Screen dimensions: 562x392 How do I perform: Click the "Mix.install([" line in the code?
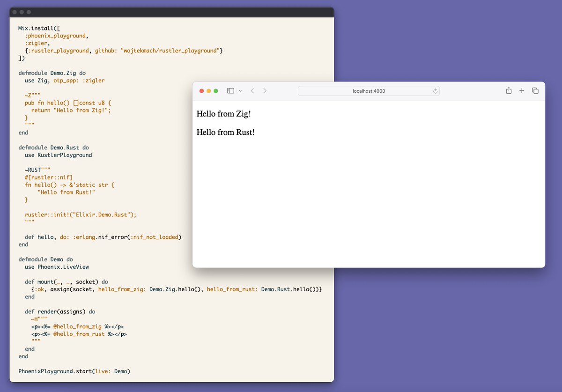pyautogui.click(x=39, y=28)
